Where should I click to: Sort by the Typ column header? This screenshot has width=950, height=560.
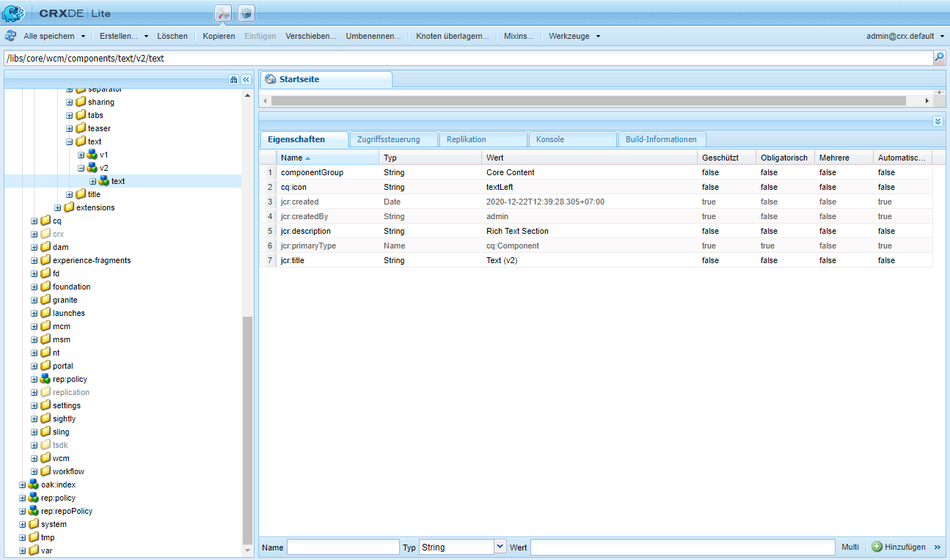(431, 158)
